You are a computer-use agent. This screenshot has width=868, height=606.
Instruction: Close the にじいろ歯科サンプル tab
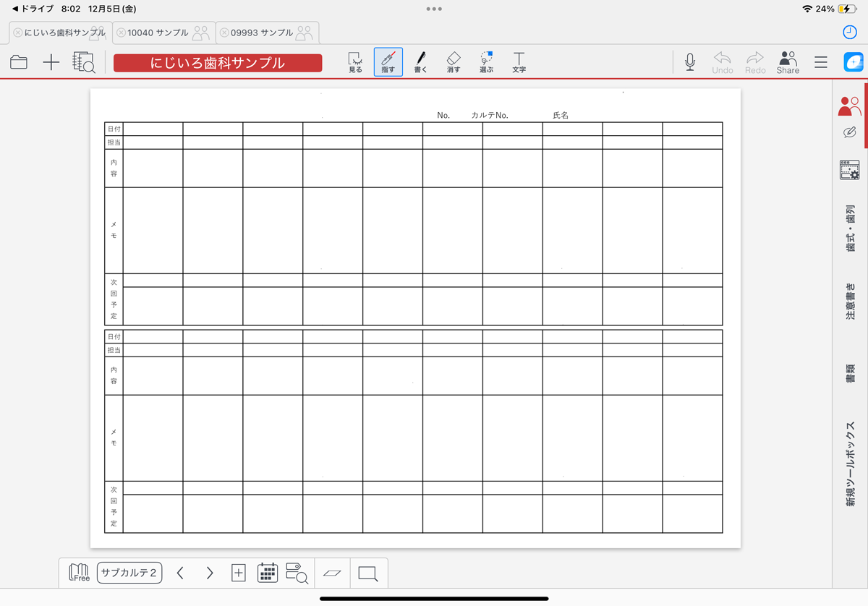pos(18,33)
